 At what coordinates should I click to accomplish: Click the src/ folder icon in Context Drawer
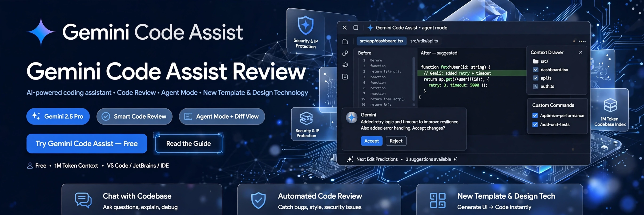535,61
